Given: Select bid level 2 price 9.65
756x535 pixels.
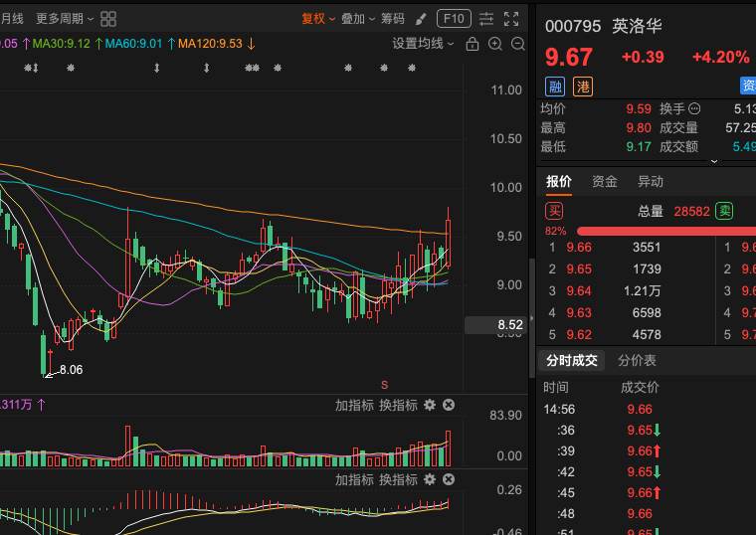Looking at the screenshot, I should point(579,269).
